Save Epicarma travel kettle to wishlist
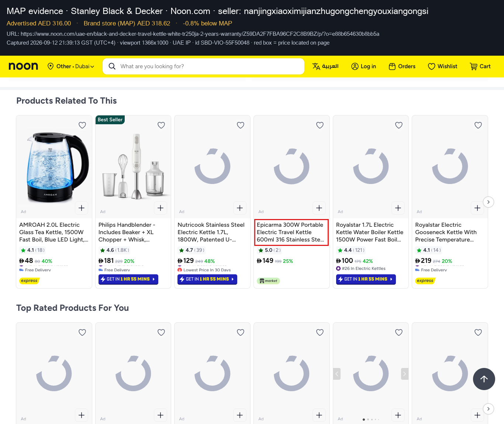Screen dimensions: 504x424 point(320,125)
